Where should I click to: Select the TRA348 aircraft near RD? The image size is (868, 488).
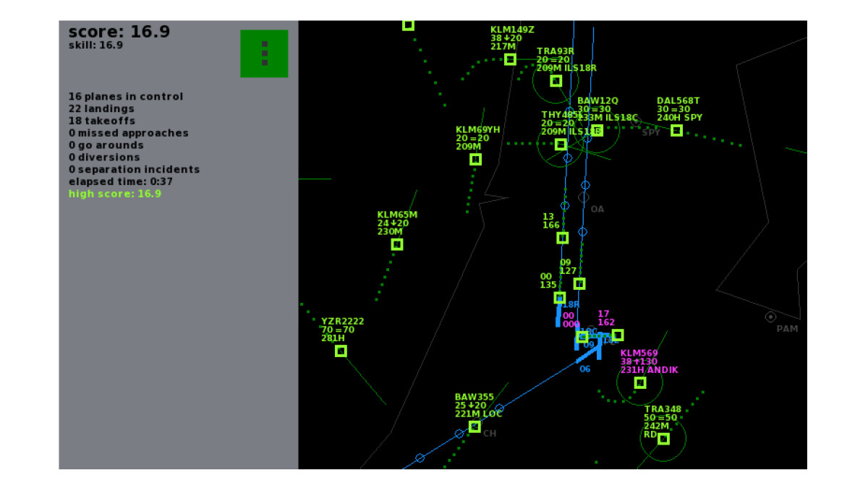[663, 439]
